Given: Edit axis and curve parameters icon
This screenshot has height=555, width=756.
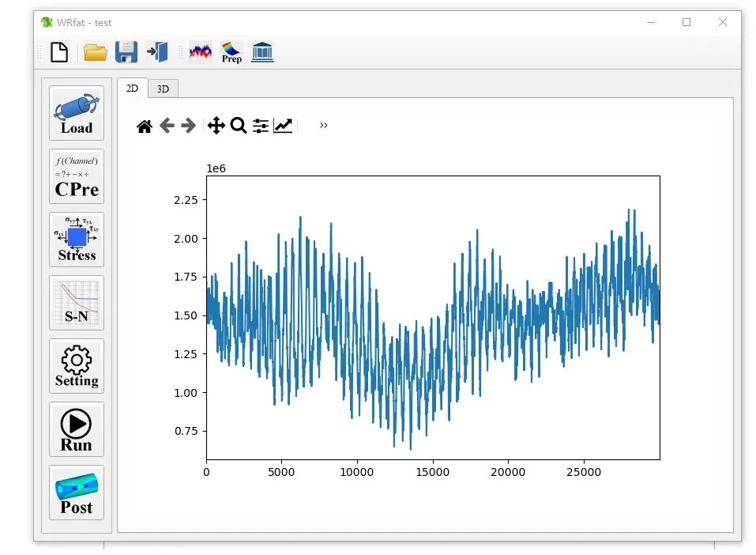Looking at the screenshot, I should 283,126.
